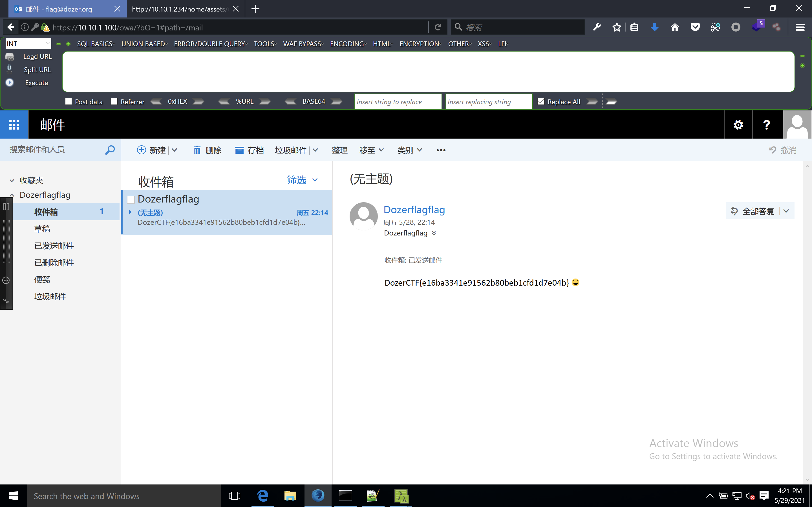The image size is (812, 507).
Task: Expand the 筛选 filter dropdown
Action: click(x=302, y=180)
